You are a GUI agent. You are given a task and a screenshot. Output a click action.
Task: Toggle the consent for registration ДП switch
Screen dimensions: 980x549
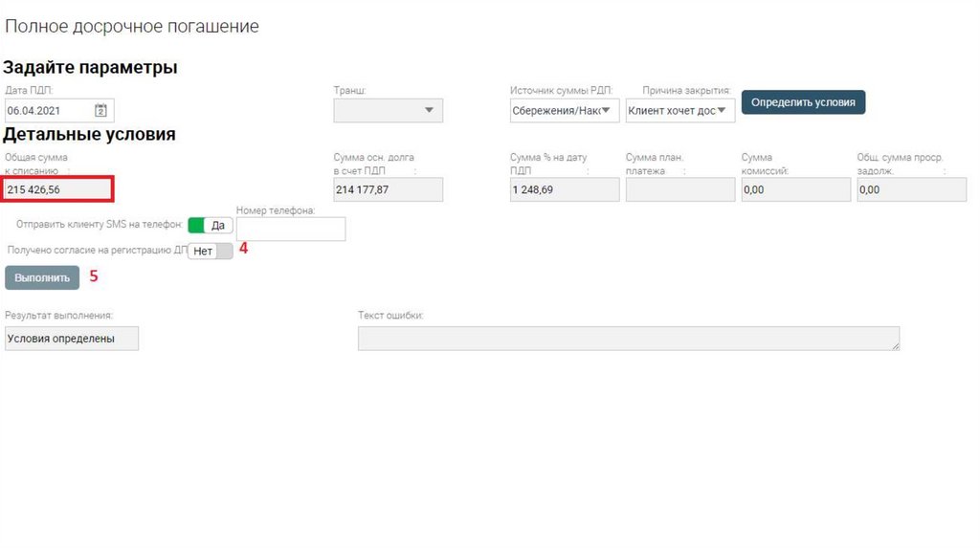click(x=210, y=251)
